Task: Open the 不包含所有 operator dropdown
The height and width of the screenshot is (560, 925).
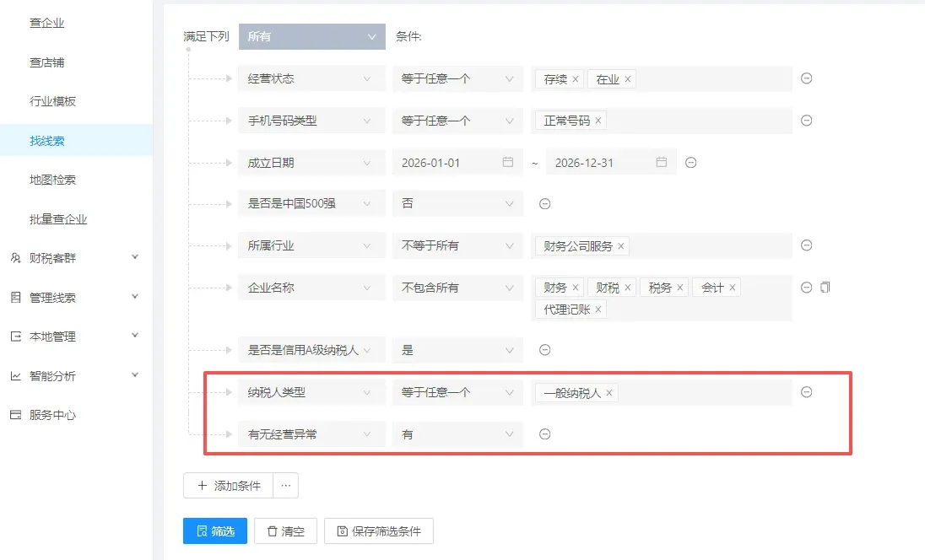Action: [457, 288]
